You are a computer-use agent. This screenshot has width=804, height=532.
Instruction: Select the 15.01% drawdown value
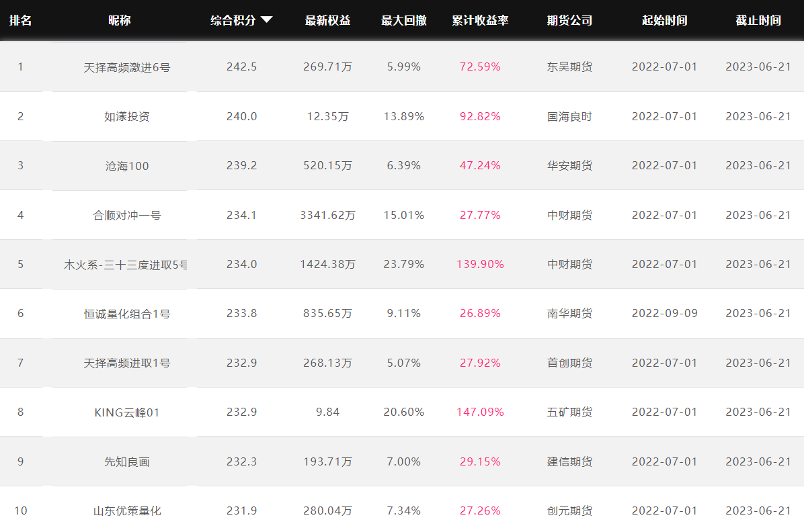coord(404,215)
